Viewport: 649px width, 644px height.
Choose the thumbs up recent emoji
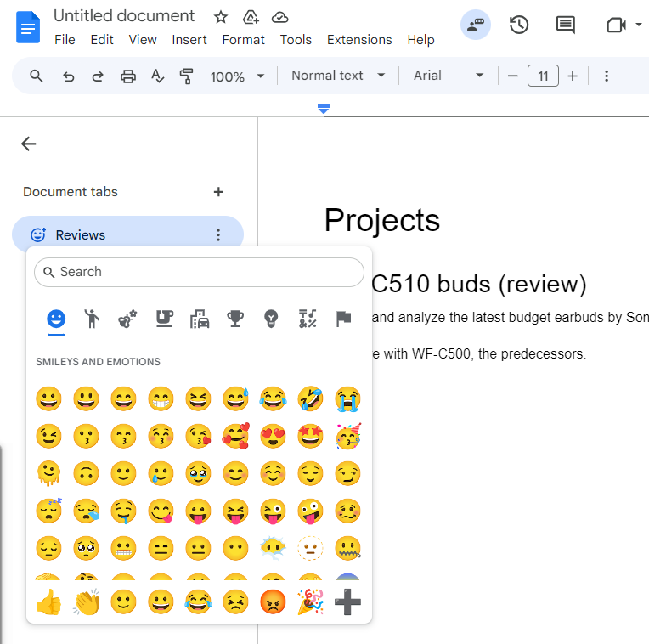pyautogui.click(x=48, y=602)
